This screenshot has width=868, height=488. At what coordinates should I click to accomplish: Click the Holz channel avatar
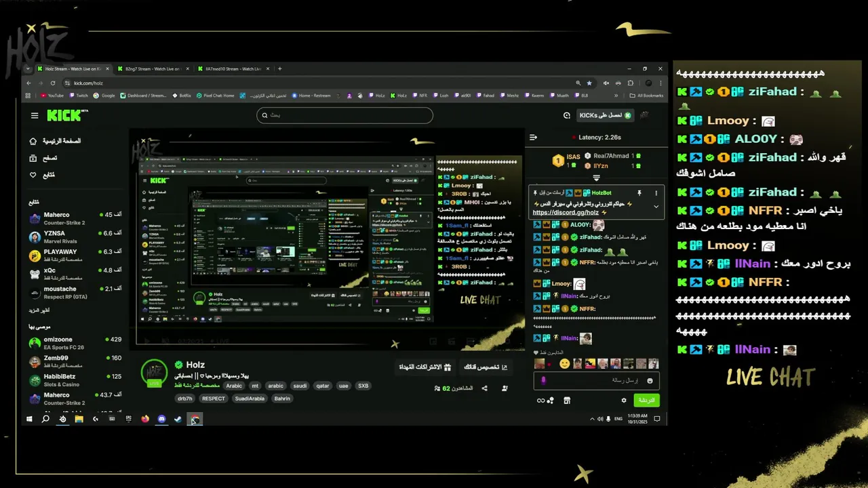(154, 373)
